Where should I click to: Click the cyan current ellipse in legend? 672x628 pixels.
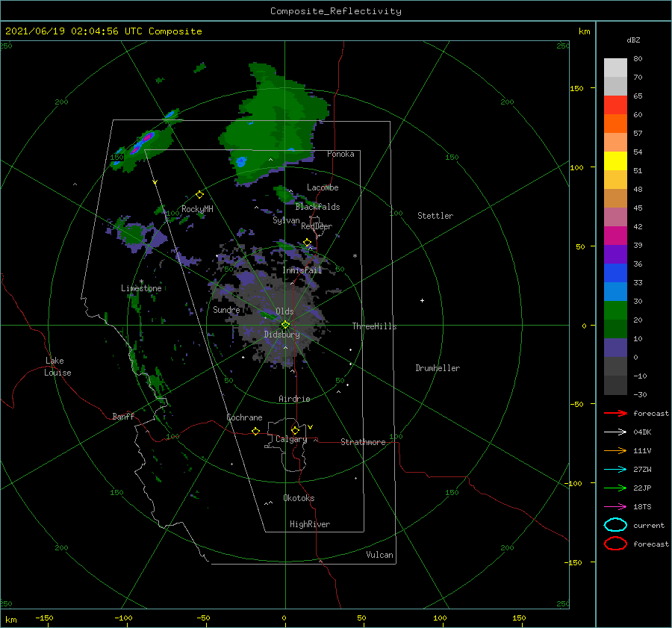click(615, 525)
